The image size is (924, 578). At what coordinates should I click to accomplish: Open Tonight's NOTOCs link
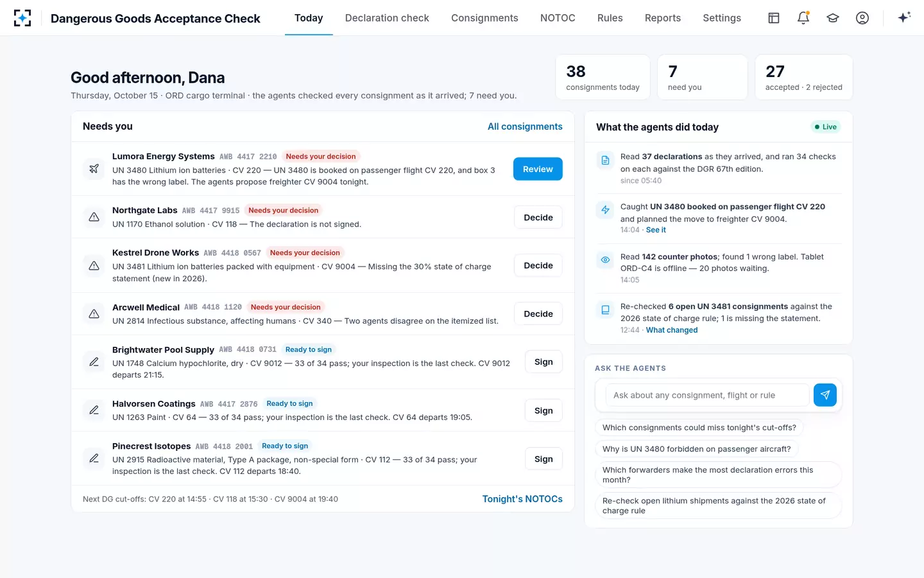pyautogui.click(x=522, y=499)
